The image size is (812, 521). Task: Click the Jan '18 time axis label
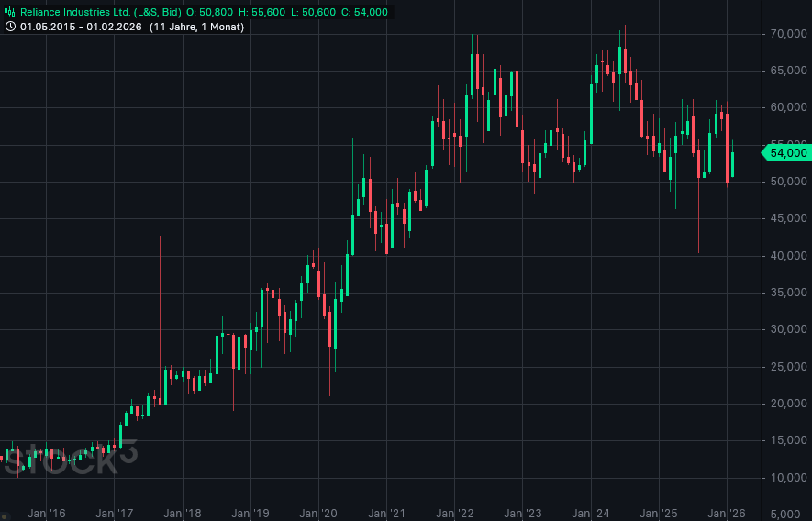coord(182,514)
